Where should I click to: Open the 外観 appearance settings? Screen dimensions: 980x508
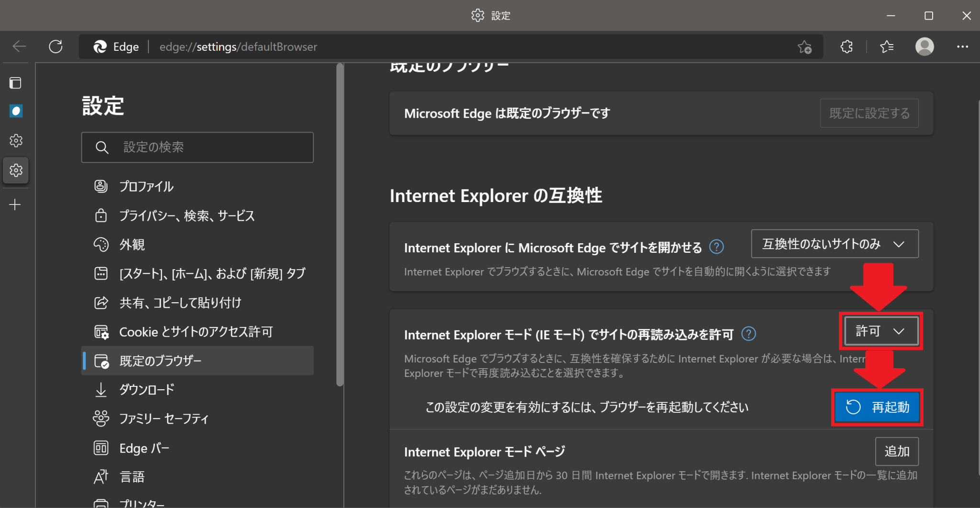click(x=133, y=245)
